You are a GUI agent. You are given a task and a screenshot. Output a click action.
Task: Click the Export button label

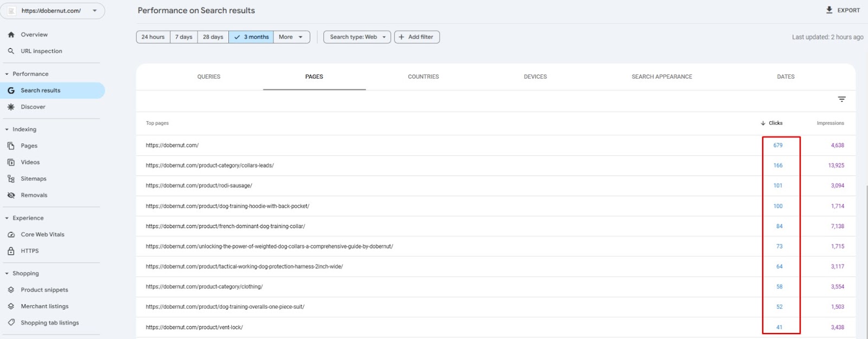[848, 10]
